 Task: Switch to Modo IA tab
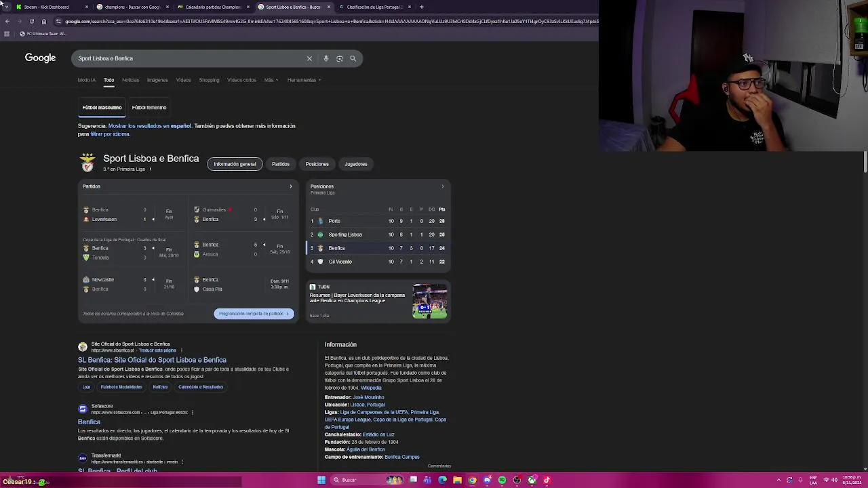87,80
